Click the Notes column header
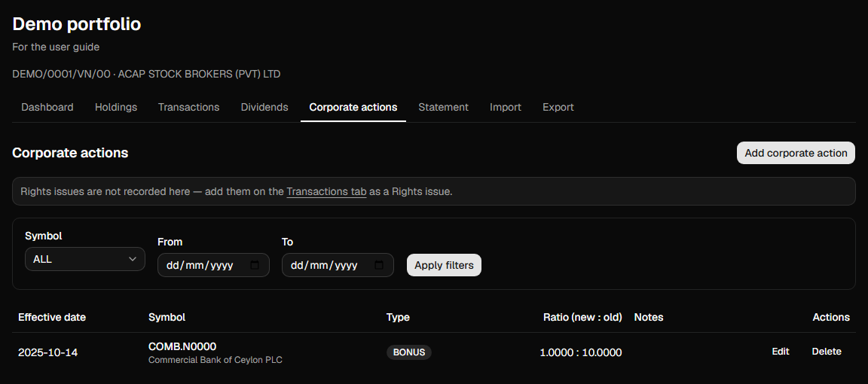Image resolution: width=868 pixels, height=384 pixels. pos(648,317)
